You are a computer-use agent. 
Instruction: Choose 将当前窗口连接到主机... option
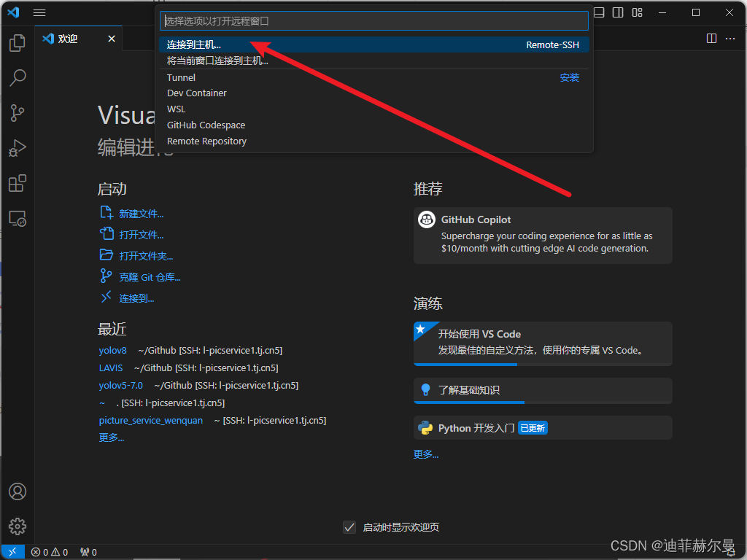pos(374,61)
